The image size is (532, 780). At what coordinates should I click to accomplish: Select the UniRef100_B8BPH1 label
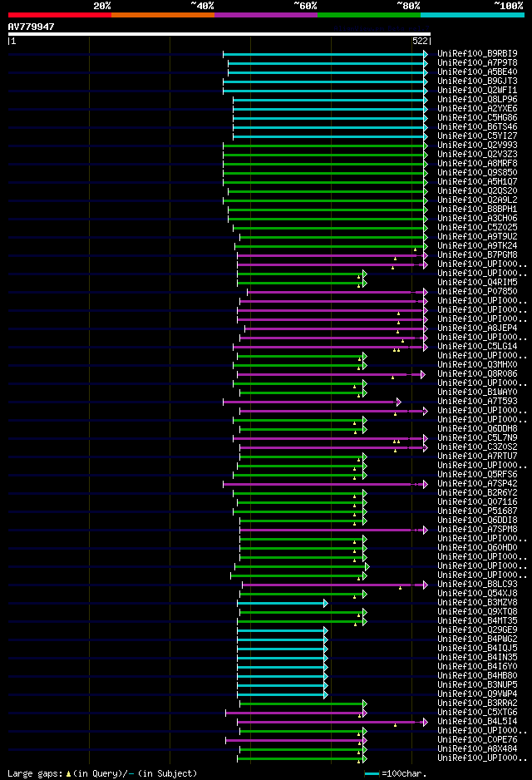pyautogui.click(x=477, y=210)
